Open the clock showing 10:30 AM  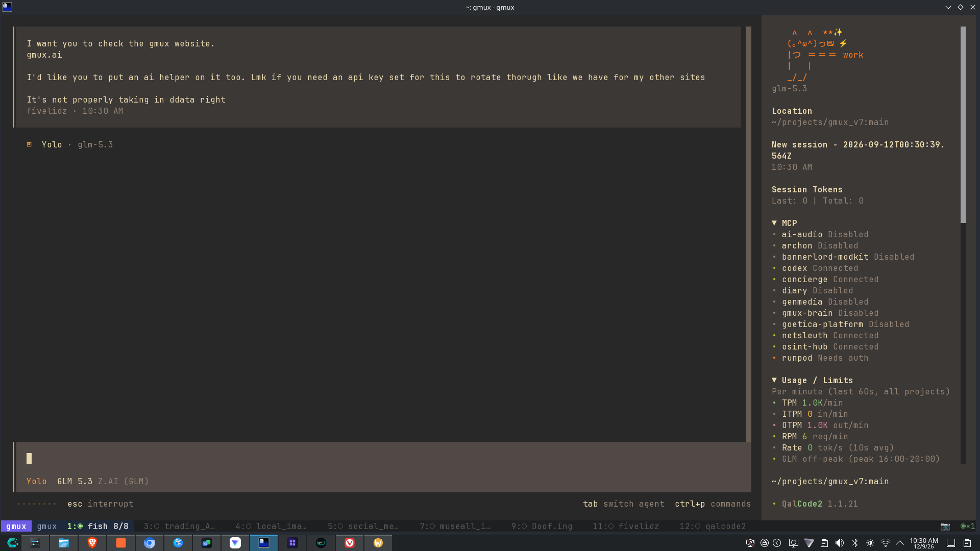pyautogui.click(x=924, y=543)
